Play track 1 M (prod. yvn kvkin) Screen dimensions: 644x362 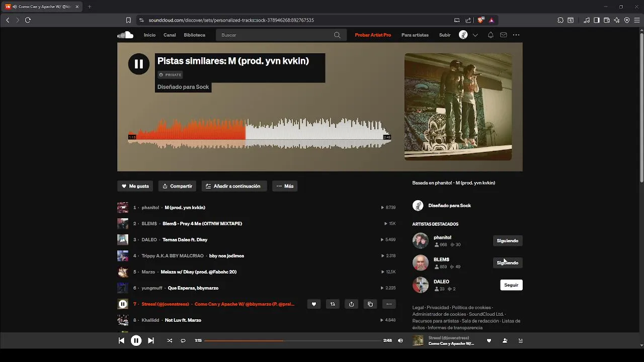(x=185, y=208)
